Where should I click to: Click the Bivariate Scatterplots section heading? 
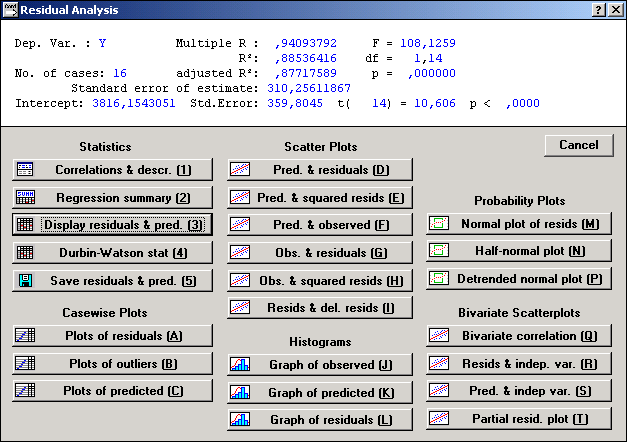pos(519,313)
